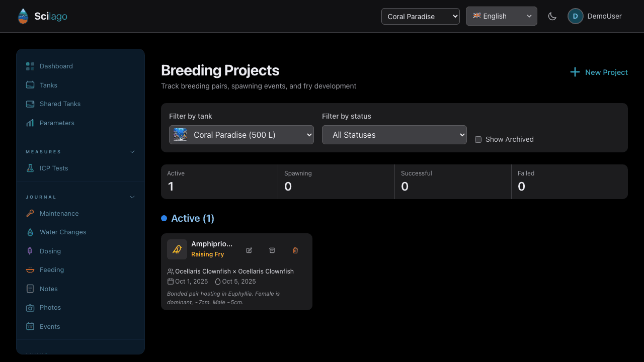Click the Active count stat card
Screen dimensions: 644x362
(219, 182)
